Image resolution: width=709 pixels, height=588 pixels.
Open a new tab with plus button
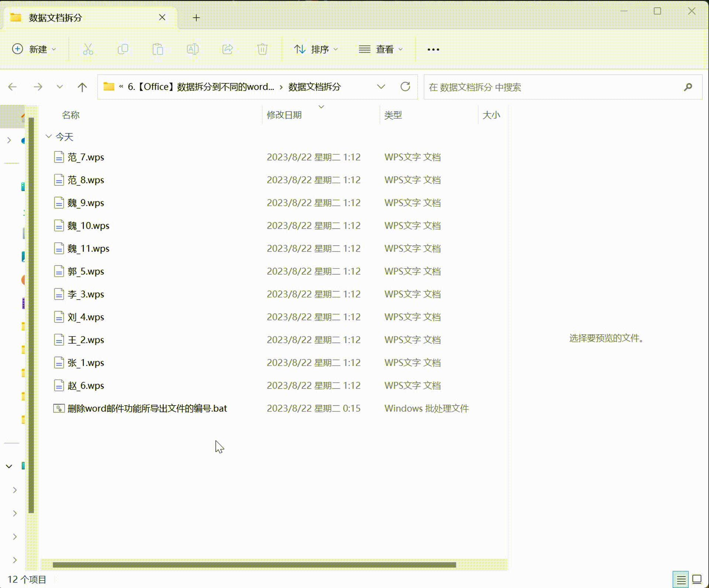click(196, 18)
